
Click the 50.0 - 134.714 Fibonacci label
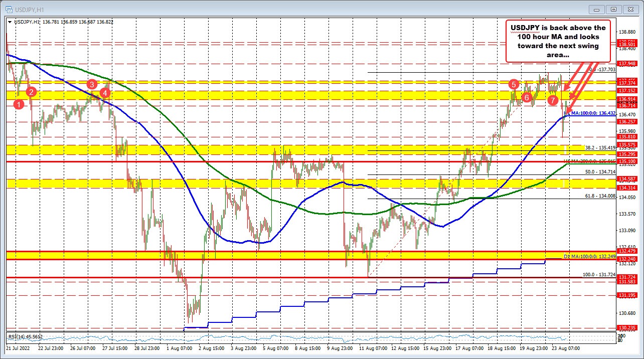point(600,171)
